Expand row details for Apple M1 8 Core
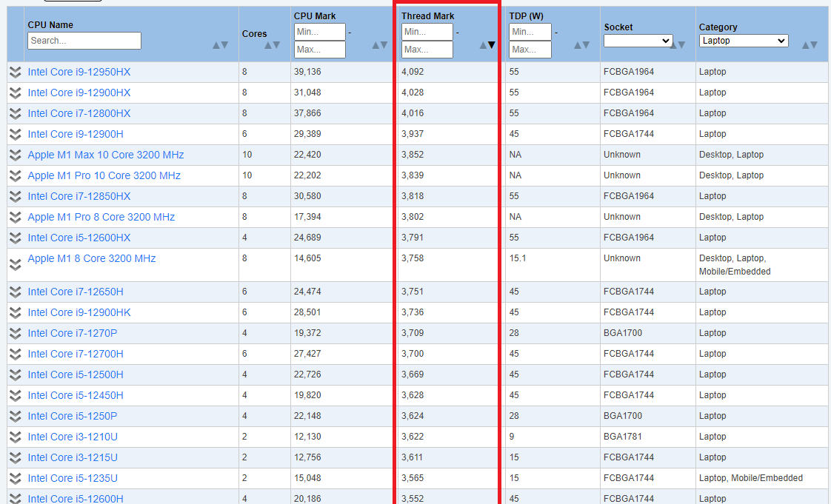This screenshot has height=504, width=831. (16, 265)
